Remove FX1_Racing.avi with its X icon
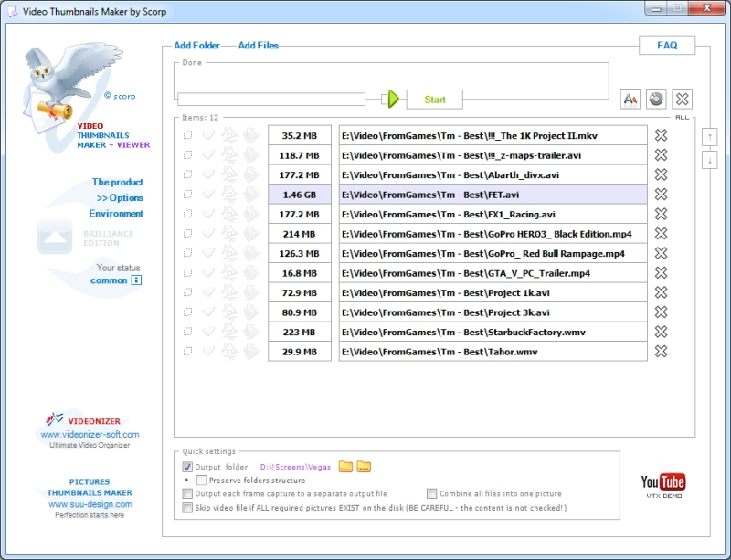The image size is (731, 560). (x=661, y=214)
